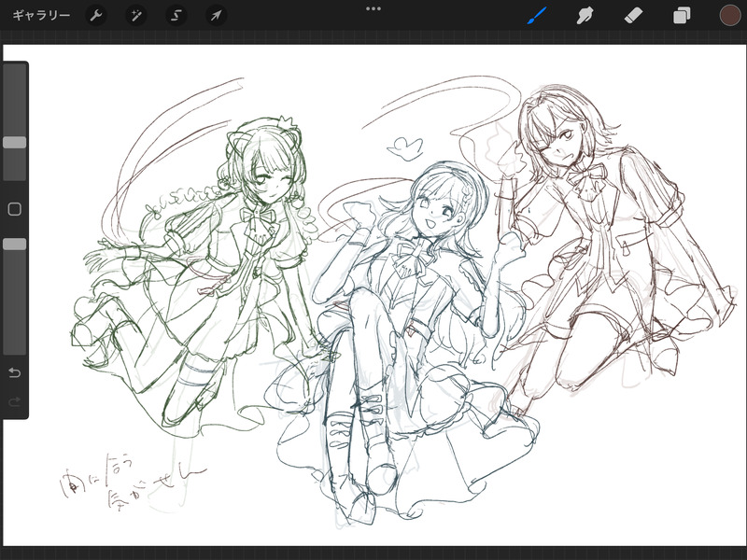Click the brush opacity slider handle

tap(15, 245)
